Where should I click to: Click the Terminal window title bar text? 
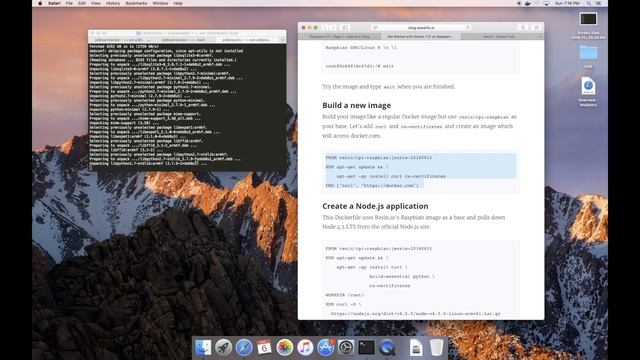tap(187, 33)
